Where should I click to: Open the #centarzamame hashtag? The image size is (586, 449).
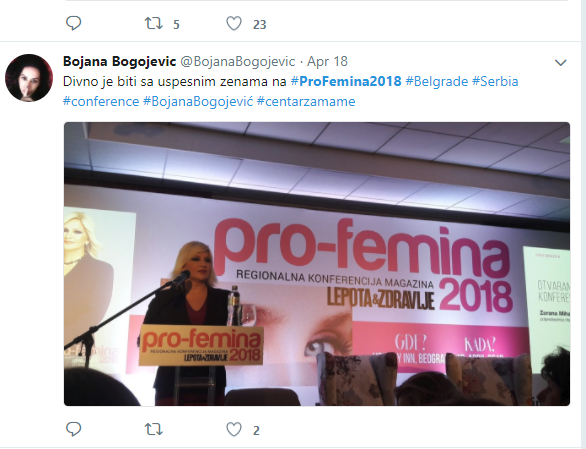tap(306, 101)
